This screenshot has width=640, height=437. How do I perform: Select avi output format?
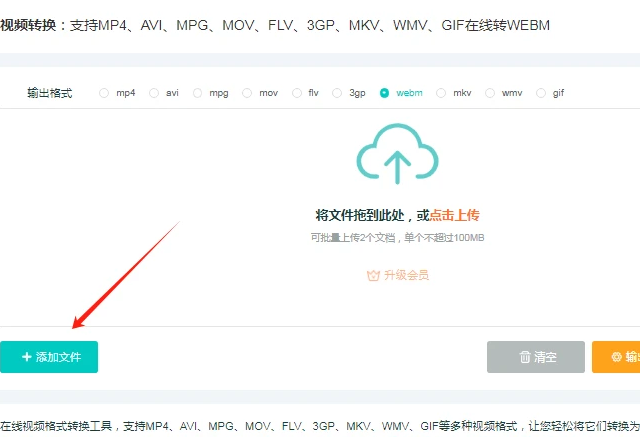[x=154, y=93]
